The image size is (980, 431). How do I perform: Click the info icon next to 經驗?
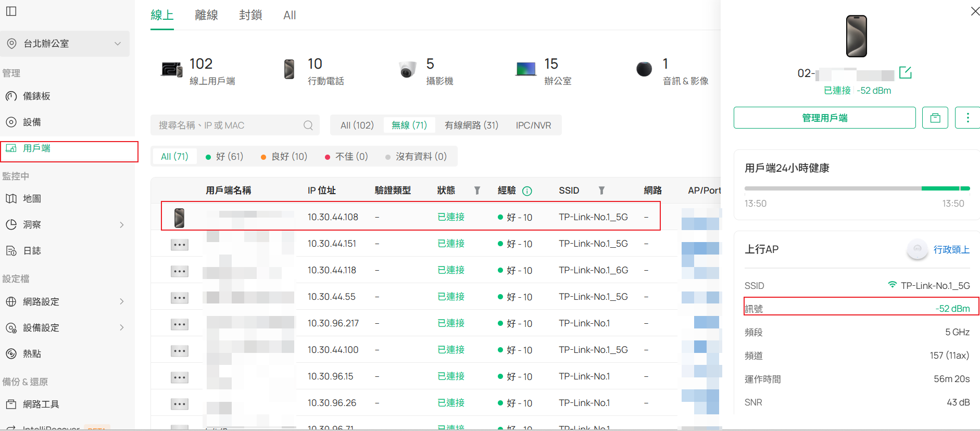pyautogui.click(x=527, y=191)
